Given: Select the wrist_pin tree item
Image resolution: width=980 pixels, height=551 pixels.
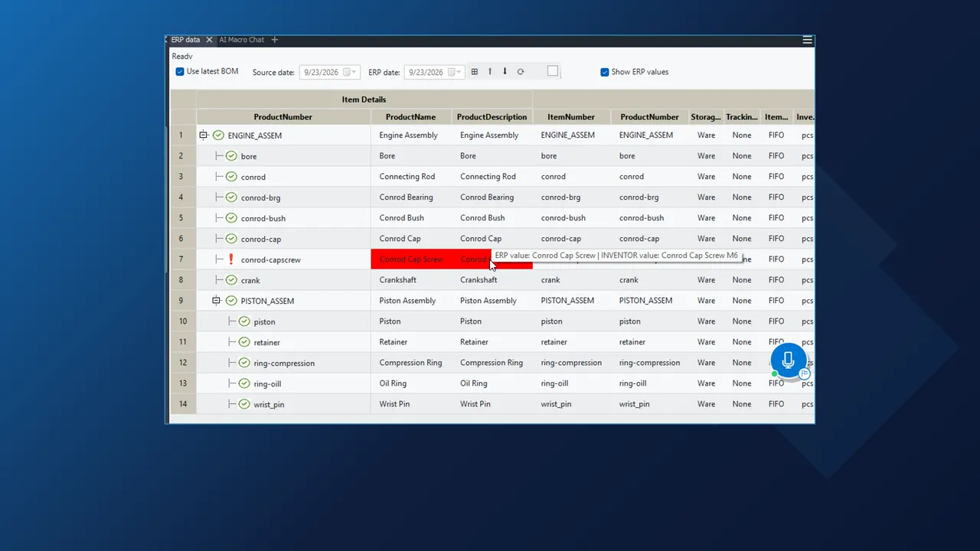Looking at the screenshot, I should (269, 405).
